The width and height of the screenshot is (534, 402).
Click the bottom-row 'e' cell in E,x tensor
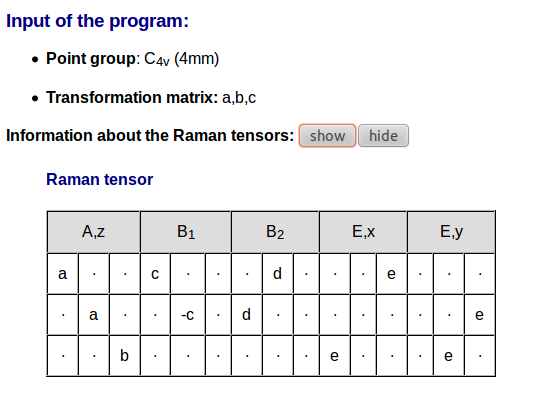[x=334, y=356]
